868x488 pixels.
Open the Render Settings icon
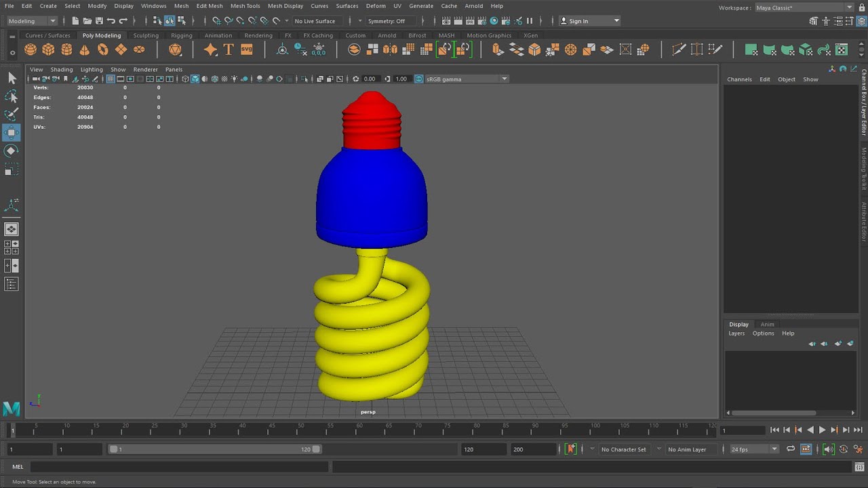481,21
